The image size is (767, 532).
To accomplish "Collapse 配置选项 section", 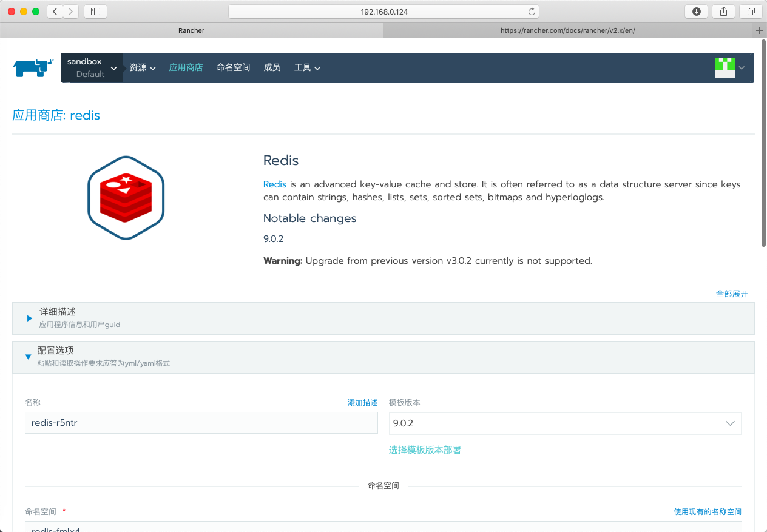I will coord(383,357).
